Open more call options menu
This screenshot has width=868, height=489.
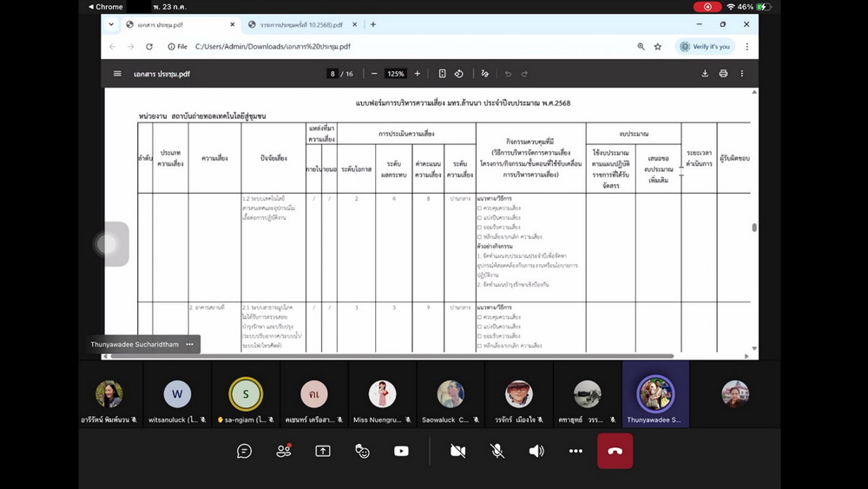click(x=575, y=452)
